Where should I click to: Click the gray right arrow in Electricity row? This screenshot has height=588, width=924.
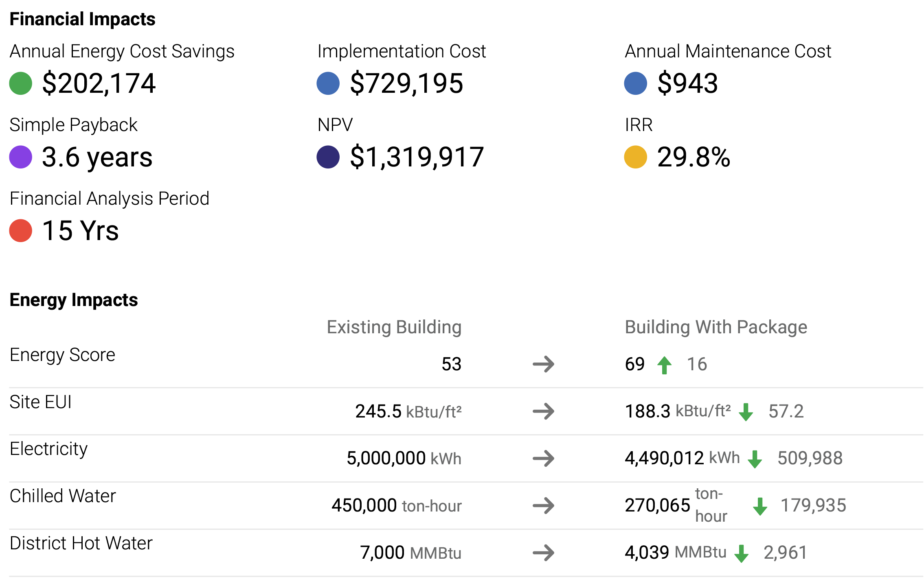click(544, 459)
